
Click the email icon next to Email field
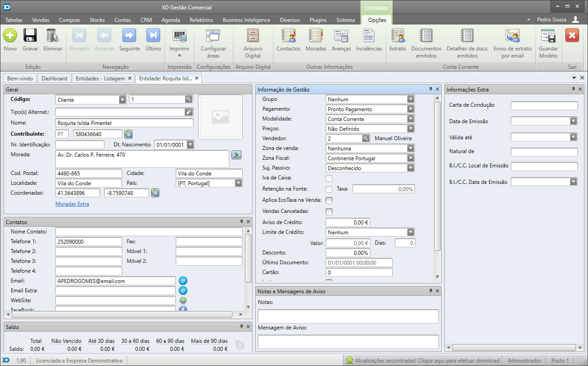point(183,281)
